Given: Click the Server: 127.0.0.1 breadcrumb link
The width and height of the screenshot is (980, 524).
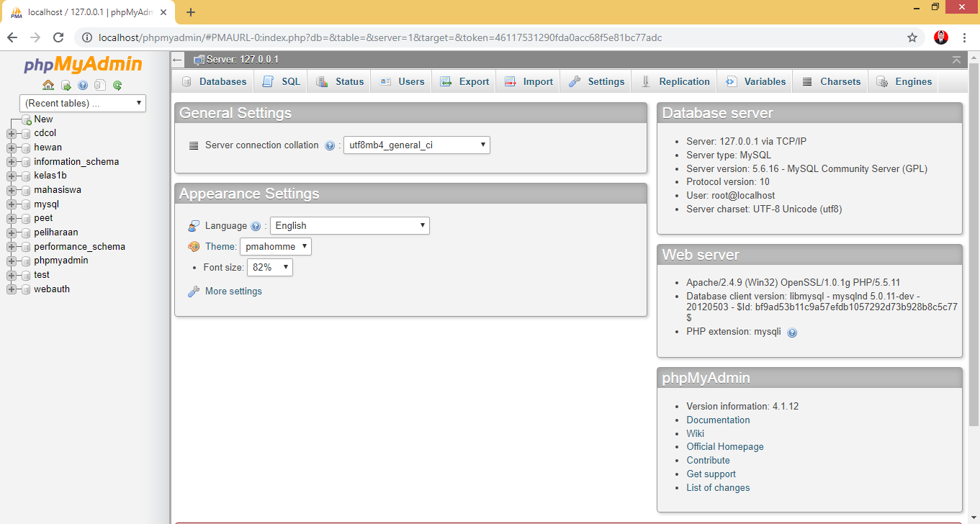Looking at the screenshot, I should [242, 60].
